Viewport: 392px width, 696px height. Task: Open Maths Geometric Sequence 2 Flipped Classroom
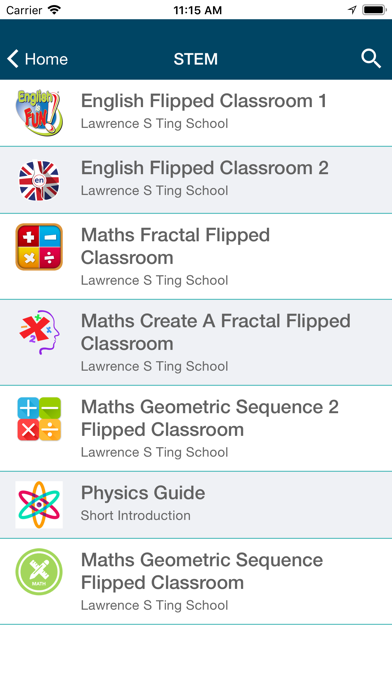[196, 428]
